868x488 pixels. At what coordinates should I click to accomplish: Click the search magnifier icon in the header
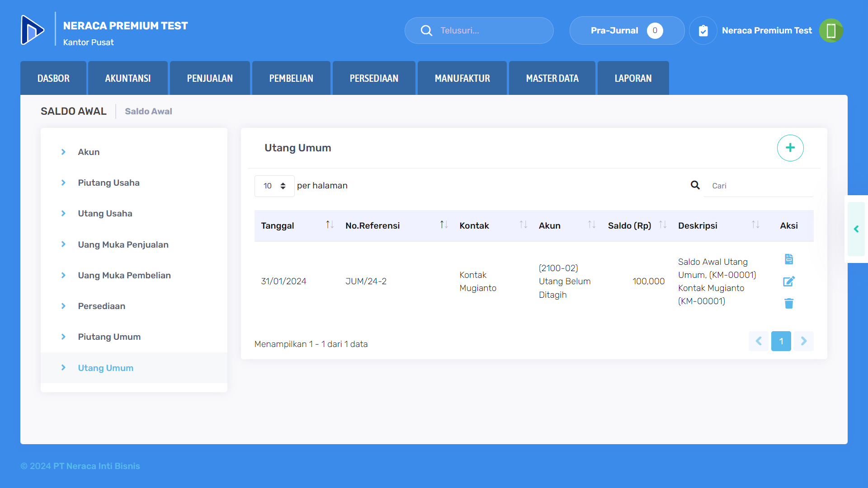(426, 30)
